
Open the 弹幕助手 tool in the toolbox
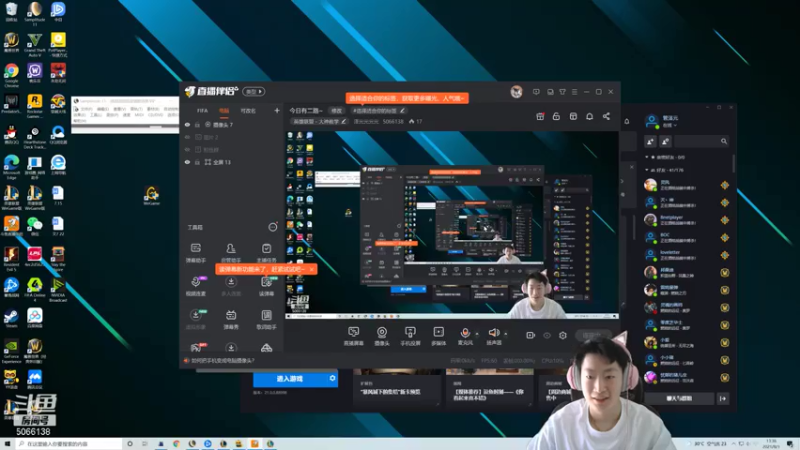pos(195,253)
